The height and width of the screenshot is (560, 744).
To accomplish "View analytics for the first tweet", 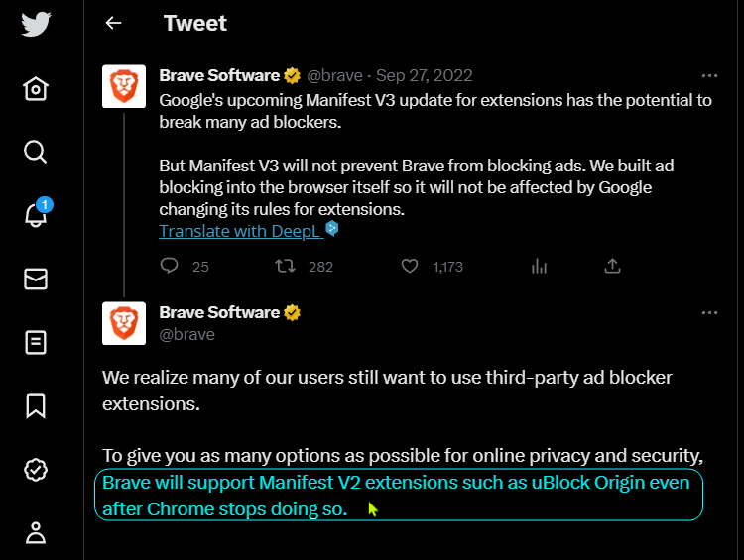I will coord(539,266).
